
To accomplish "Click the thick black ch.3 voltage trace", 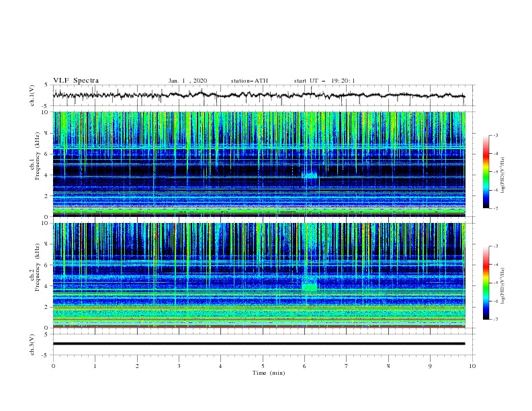I will coord(259,344).
